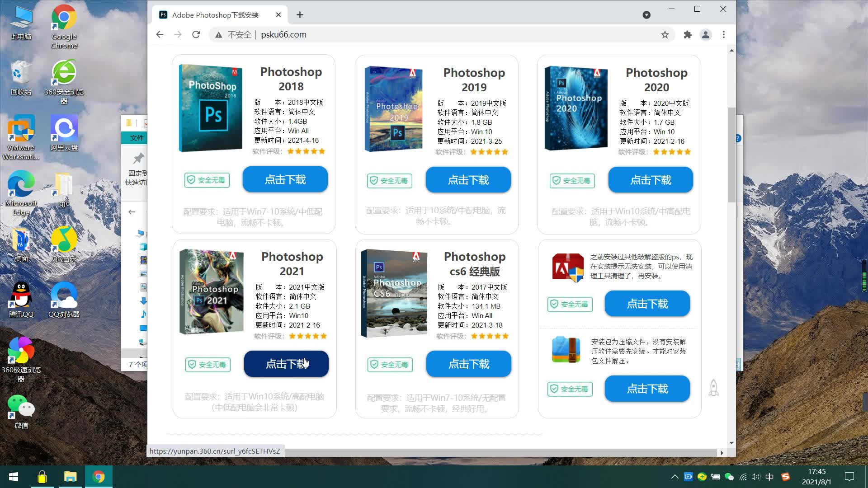Open QQ Music desktop shortcut
The width and height of the screenshot is (868, 488).
[x=64, y=245]
